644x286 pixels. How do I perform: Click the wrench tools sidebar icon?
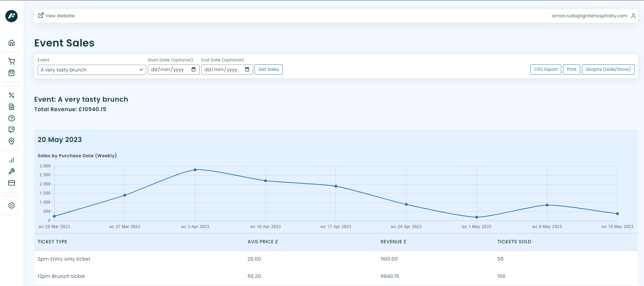[12, 171]
